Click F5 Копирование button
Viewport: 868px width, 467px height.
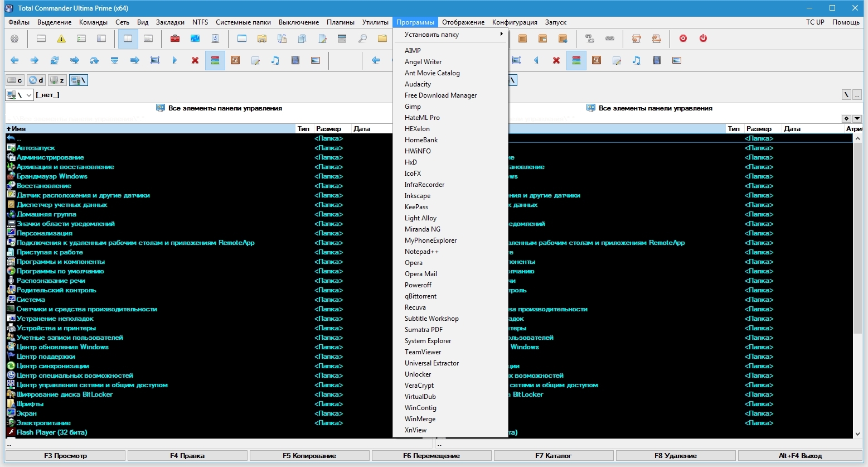point(309,456)
